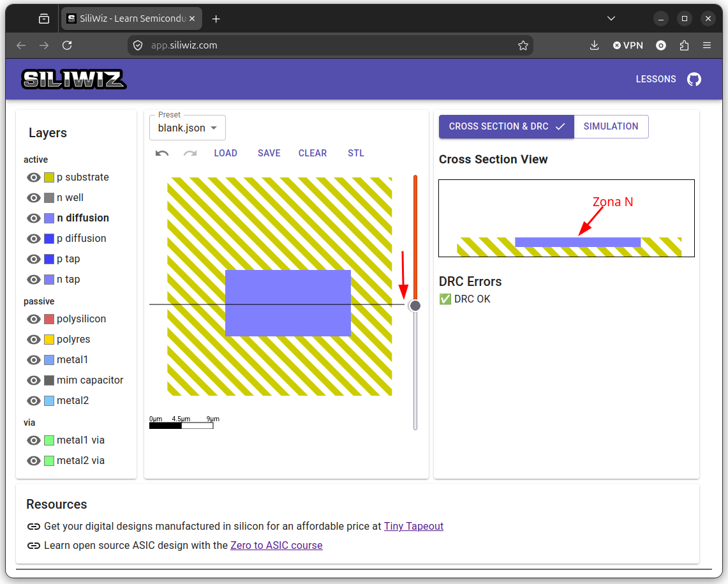Hide the p substrate layer
Viewport: 728px width, 584px height.
33,177
